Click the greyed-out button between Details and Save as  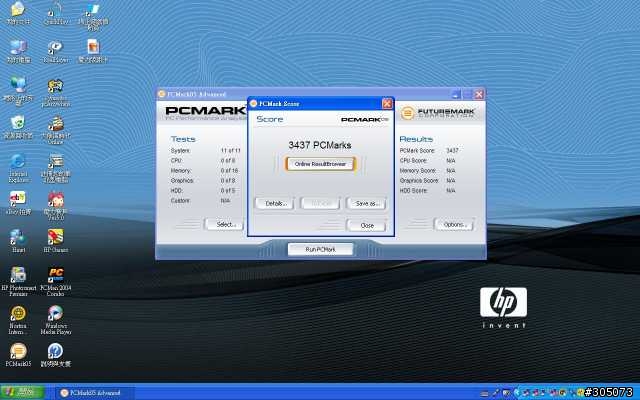click(320, 203)
